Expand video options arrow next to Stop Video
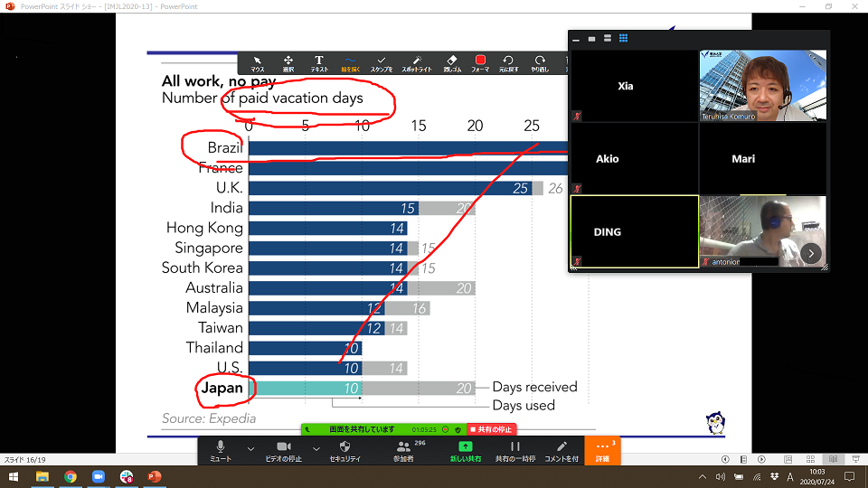Viewport: 868px width, 488px height. (x=316, y=449)
